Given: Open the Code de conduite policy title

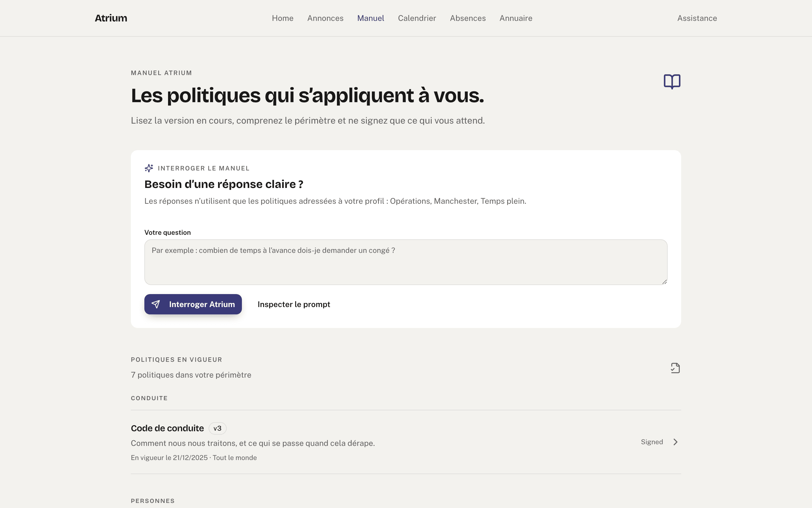Looking at the screenshot, I should tap(167, 428).
